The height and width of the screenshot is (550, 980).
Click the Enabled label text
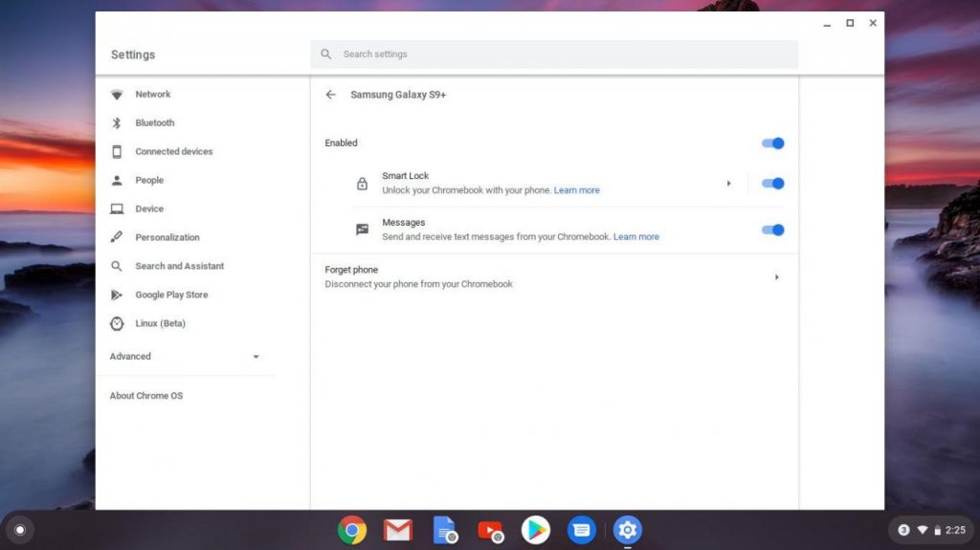pos(341,143)
